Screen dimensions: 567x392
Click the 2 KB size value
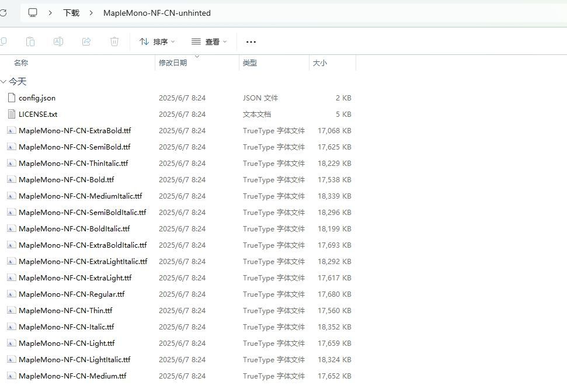343,98
